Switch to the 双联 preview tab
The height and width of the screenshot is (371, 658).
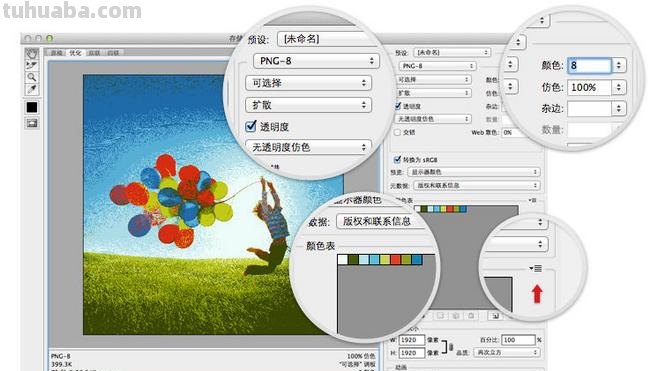pos(94,53)
